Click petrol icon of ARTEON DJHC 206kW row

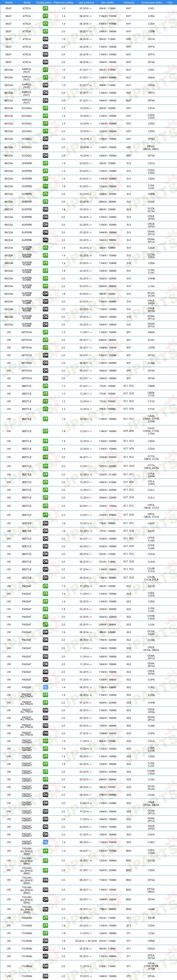coord(45,340)
